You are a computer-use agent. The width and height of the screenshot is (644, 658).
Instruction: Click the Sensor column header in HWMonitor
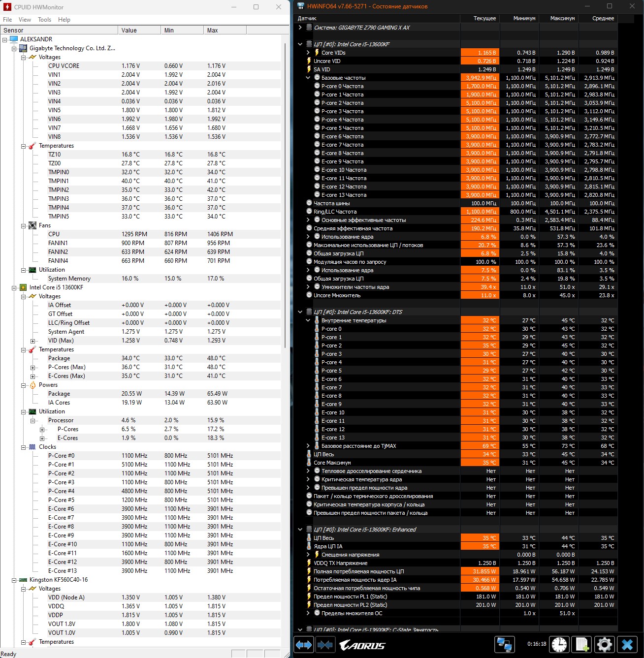pyautogui.click(x=59, y=30)
